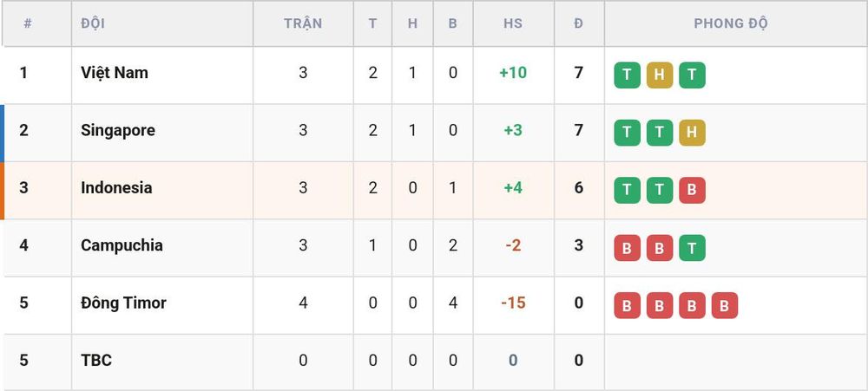Viewport: 868px width, 391px height.
Task: Open the Indonesia team link
Action: (116, 187)
